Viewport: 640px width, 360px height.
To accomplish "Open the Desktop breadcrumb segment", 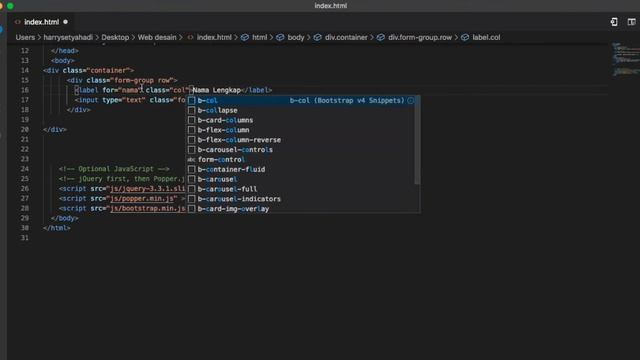I will coord(115,37).
